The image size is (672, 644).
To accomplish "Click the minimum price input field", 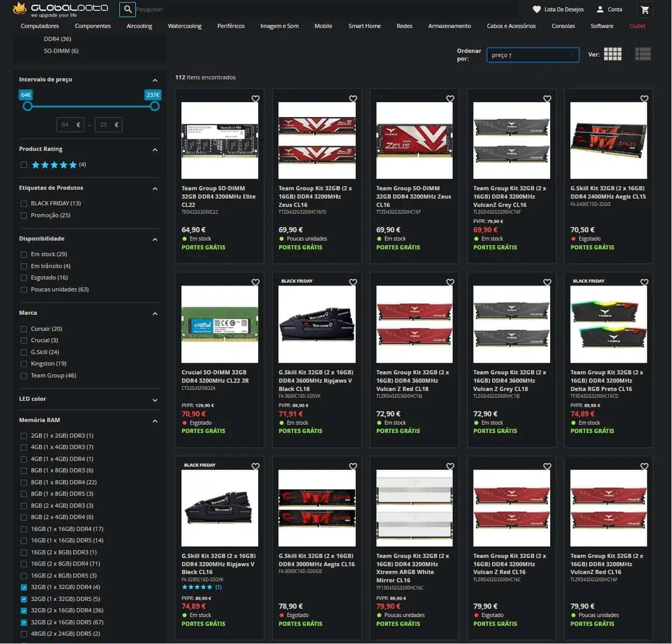I will (x=70, y=125).
